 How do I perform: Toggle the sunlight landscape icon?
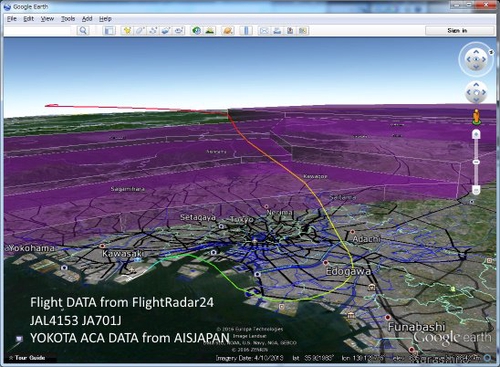[210, 31]
